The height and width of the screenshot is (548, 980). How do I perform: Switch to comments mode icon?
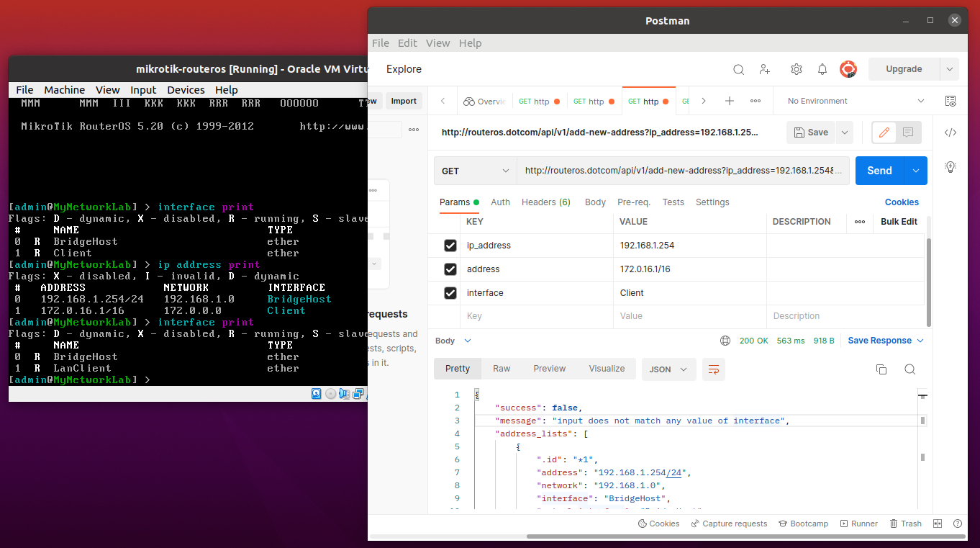tap(908, 132)
